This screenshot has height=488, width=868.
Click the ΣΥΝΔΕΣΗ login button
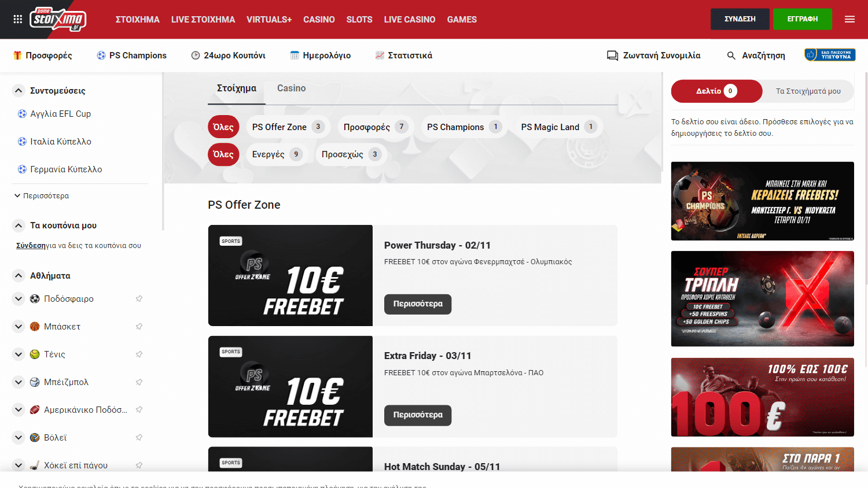point(740,19)
